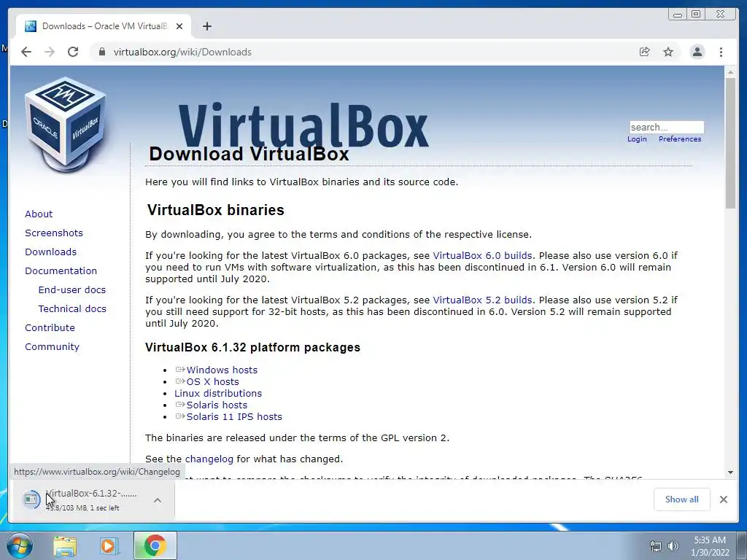Viewport: 747px width, 560px height.
Task: Open End-user docs in the sidebar
Action: [72, 290]
